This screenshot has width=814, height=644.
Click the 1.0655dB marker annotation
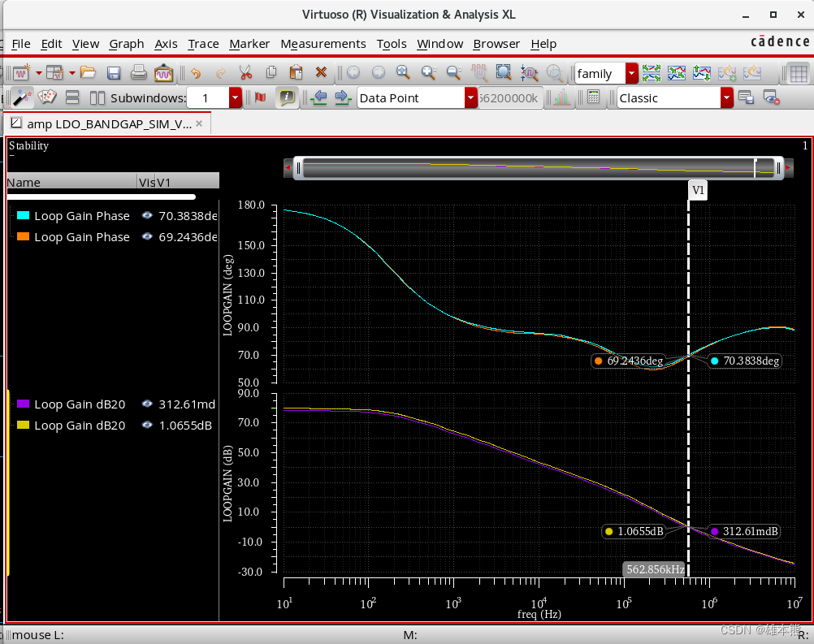tap(634, 531)
